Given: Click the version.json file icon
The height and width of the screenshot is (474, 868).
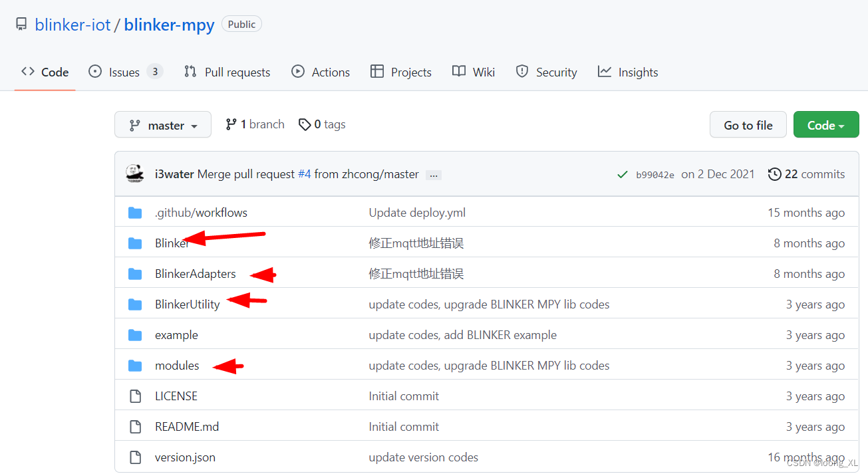Looking at the screenshot, I should click(x=135, y=457).
